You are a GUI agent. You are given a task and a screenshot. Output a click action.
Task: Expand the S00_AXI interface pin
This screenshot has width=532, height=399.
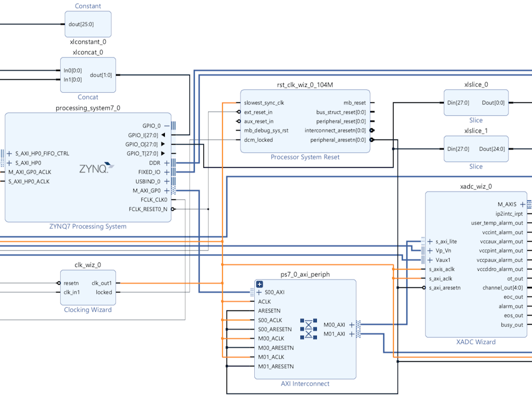coord(259,292)
